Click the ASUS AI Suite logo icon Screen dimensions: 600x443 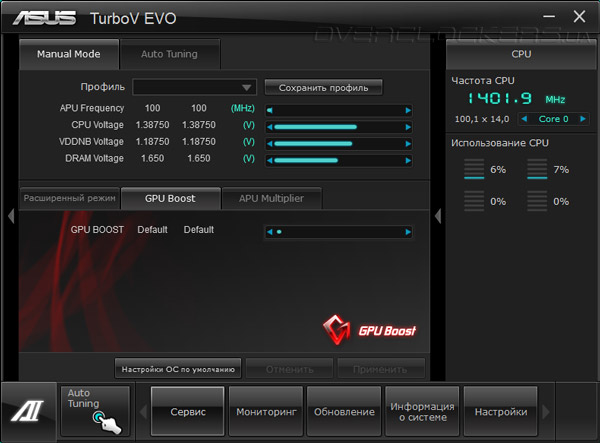28,410
